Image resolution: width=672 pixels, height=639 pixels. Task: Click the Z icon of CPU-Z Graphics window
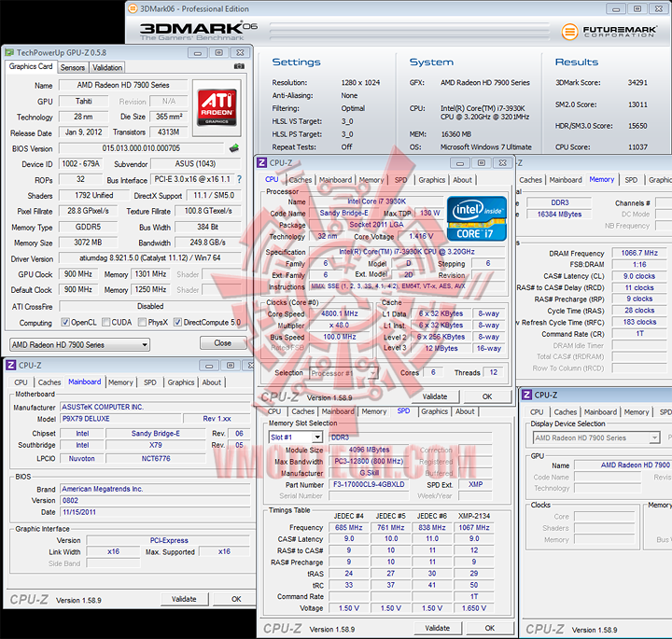(x=527, y=395)
